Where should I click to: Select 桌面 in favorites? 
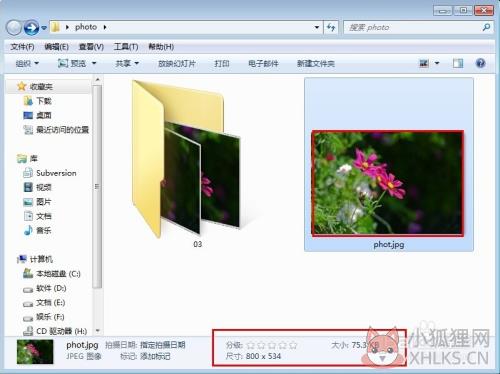pyautogui.click(x=44, y=115)
